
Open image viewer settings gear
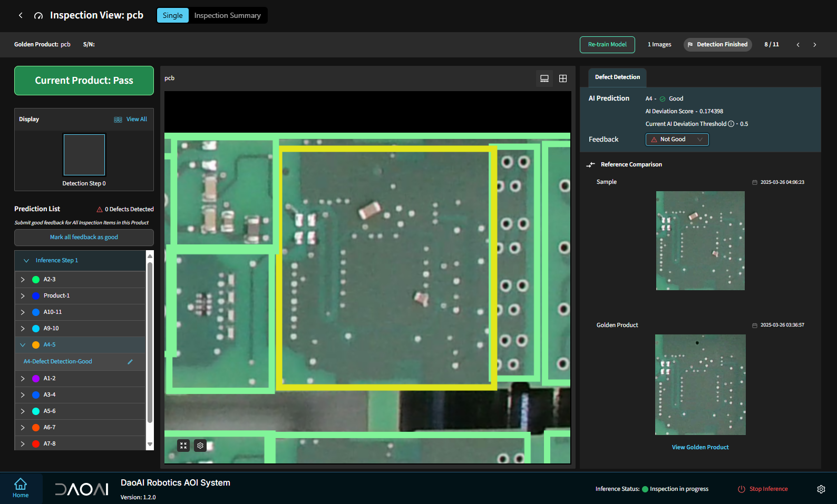point(200,446)
